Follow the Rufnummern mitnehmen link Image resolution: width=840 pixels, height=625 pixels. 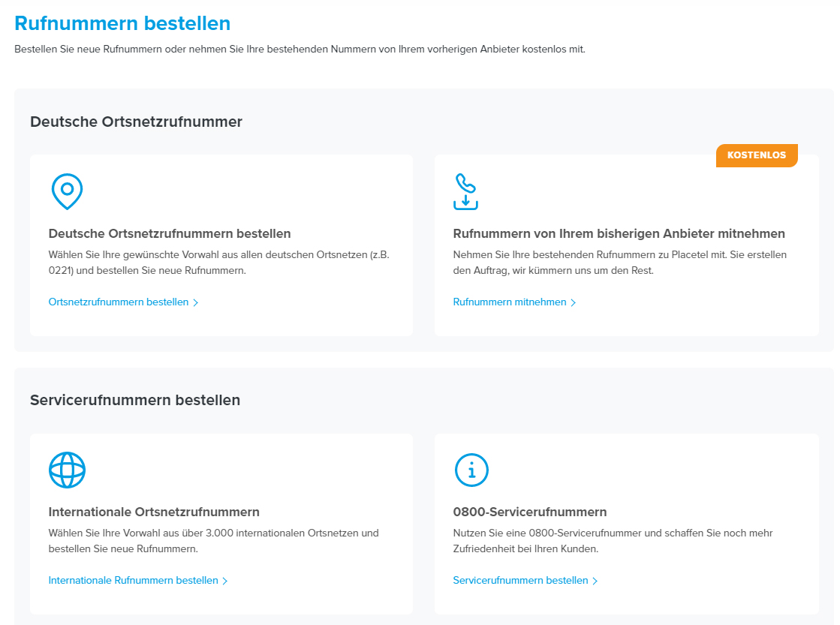click(510, 302)
